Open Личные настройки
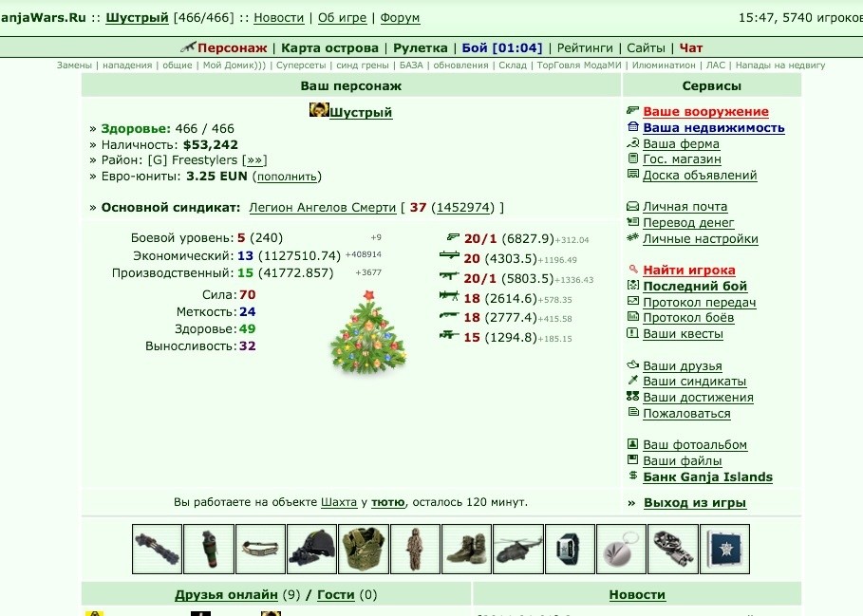This screenshot has width=863, height=616. tap(701, 238)
